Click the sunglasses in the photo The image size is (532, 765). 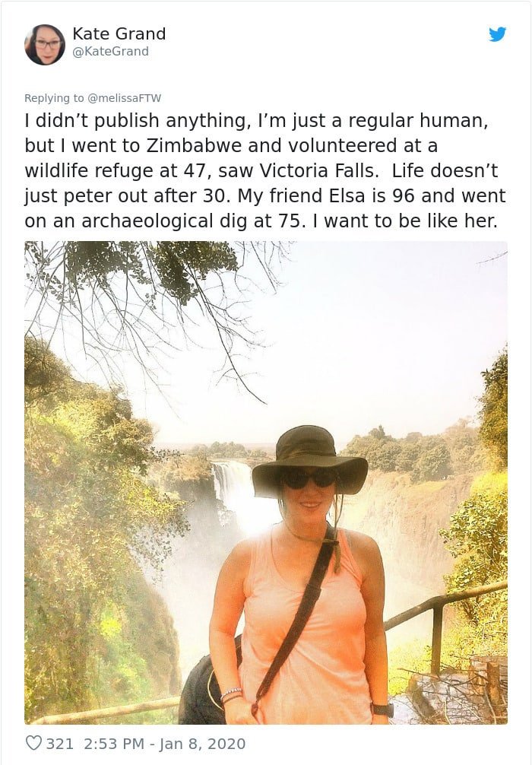309,478
